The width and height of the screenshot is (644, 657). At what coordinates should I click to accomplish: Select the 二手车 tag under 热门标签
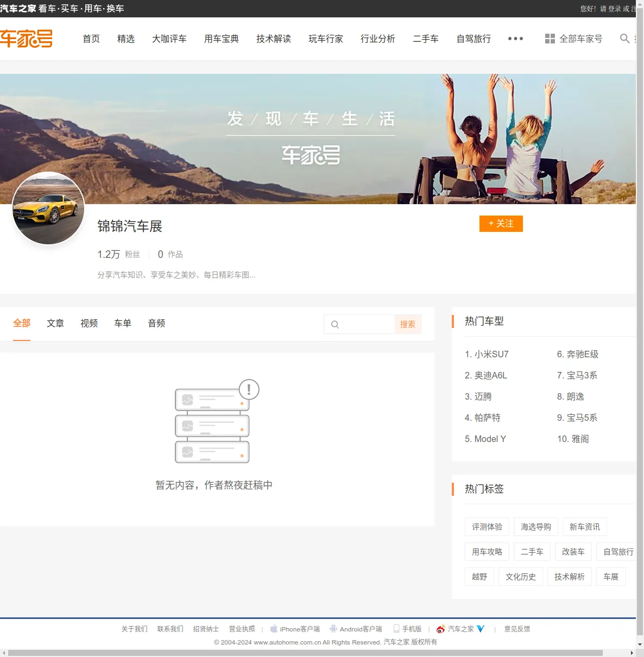[x=532, y=552]
